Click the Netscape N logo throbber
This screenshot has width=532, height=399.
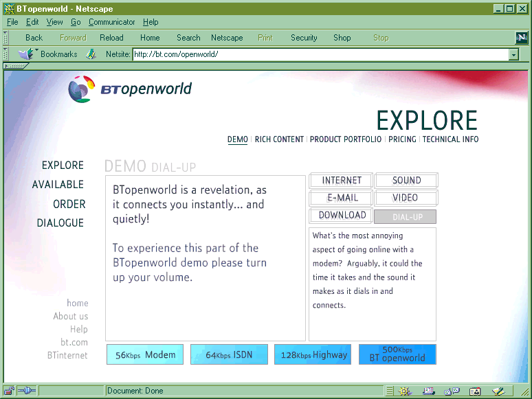[521, 37]
